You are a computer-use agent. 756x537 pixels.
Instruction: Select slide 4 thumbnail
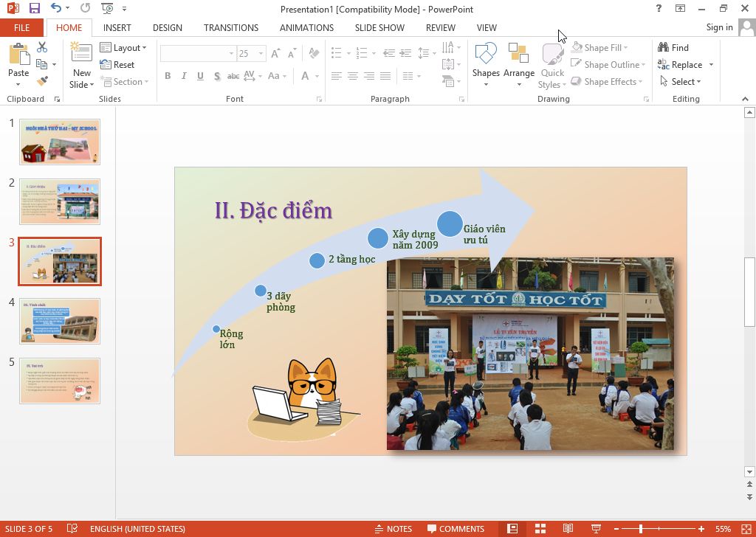pyautogui.click(x=60, y=321)
